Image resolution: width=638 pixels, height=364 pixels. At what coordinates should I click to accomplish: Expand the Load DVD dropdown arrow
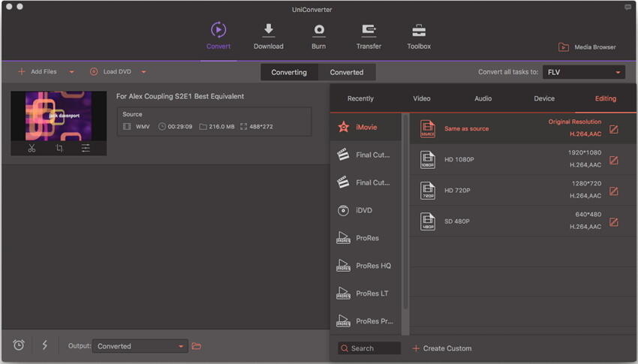[143, 72]
